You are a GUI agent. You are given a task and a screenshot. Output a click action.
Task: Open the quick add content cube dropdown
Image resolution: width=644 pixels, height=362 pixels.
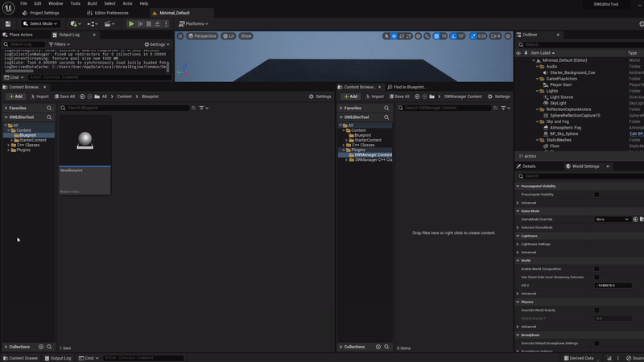pyautogui.click(x=76, y=24)
